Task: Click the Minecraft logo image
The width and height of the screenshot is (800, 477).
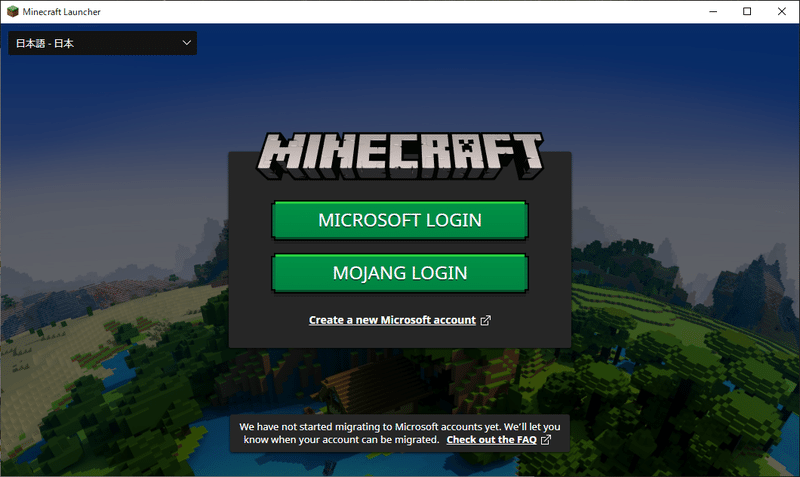Action: pyautogui.click(x=399, y=156)
